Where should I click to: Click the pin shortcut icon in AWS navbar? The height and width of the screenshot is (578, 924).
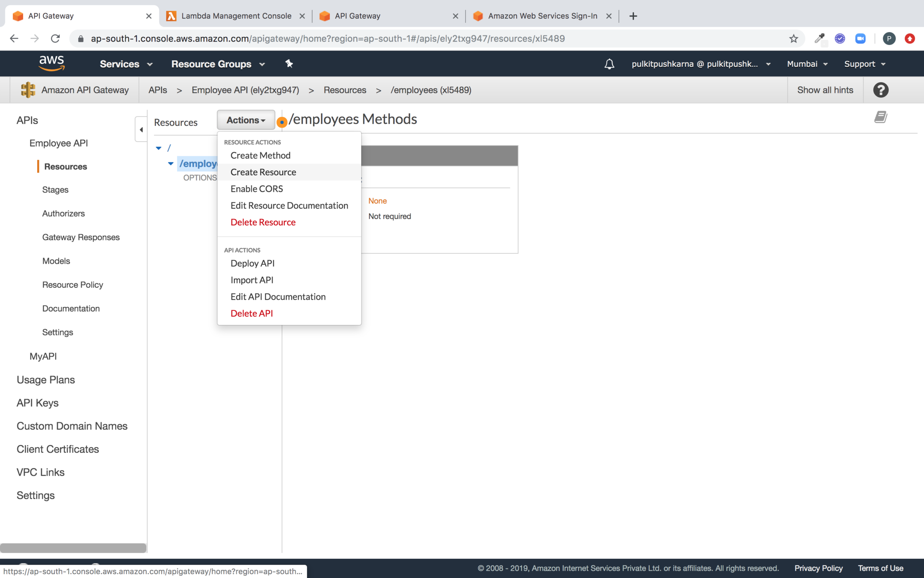pyautogui.click(x=289, y=64)
